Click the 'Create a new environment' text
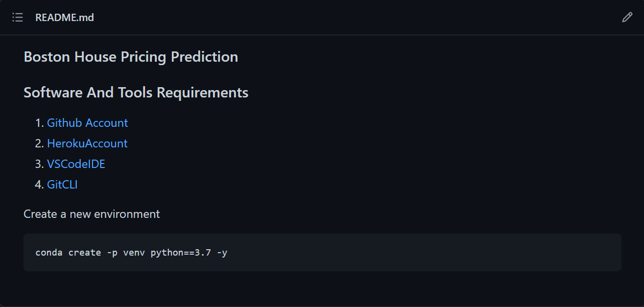This screenshot has width=644, height=307. [x=92, y=214]
